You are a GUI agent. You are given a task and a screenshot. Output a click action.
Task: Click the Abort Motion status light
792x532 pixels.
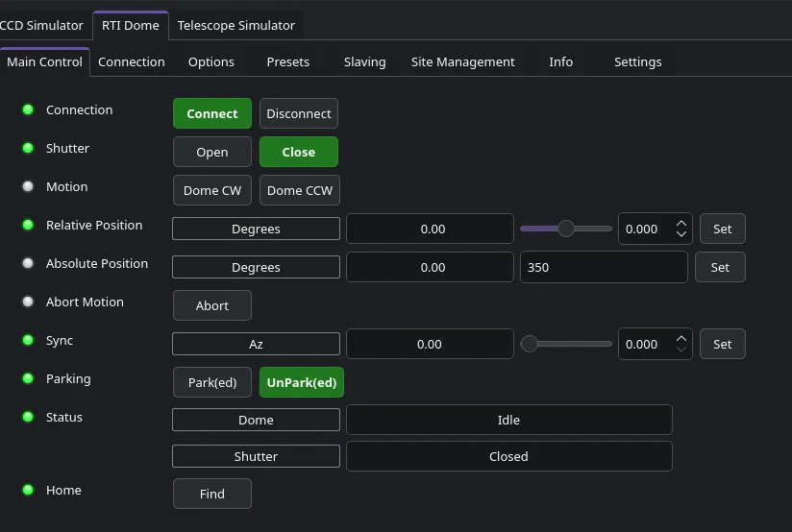[28, 302]
